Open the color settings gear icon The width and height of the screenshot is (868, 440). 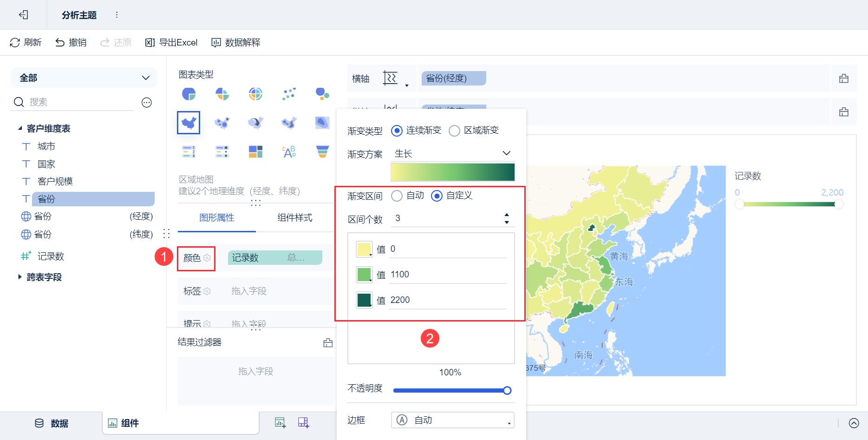click(207, 258)
